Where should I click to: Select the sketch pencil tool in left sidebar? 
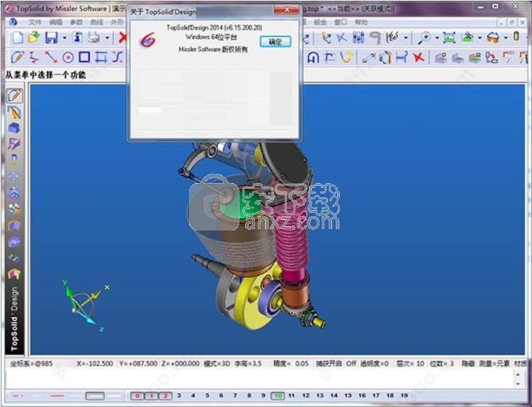tap(13, 95)
